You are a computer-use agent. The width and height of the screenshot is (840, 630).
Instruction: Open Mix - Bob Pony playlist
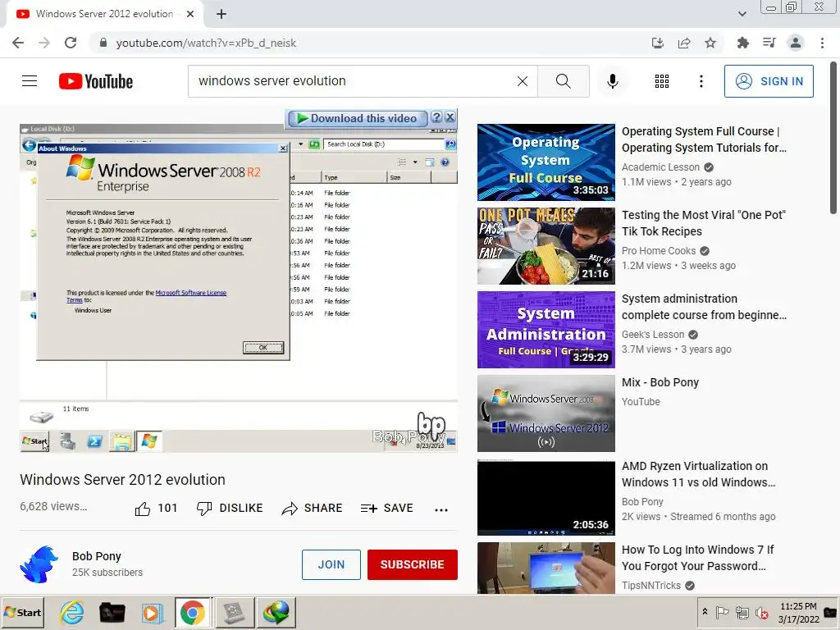point(660,382)
